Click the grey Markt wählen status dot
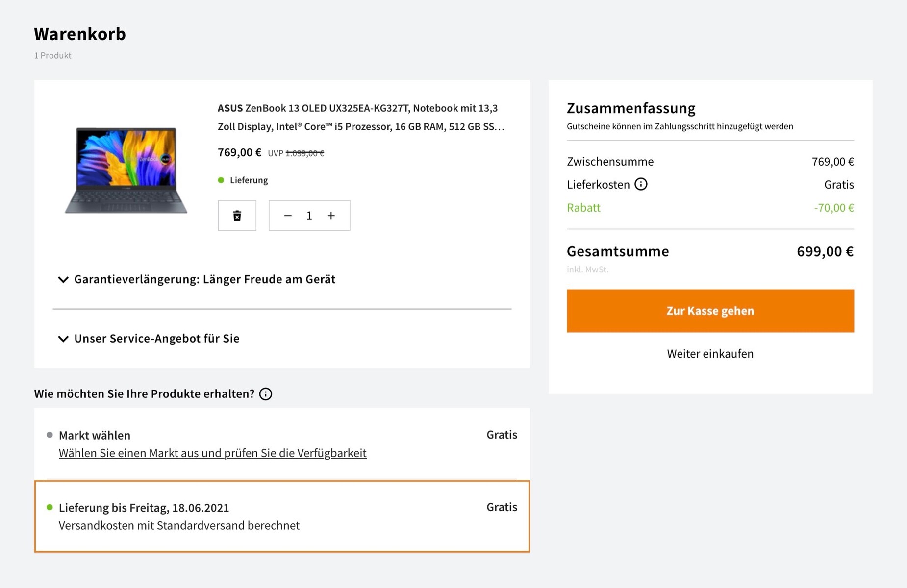The height and width of the screenshot is (588, 907). (x=50, y=435)
